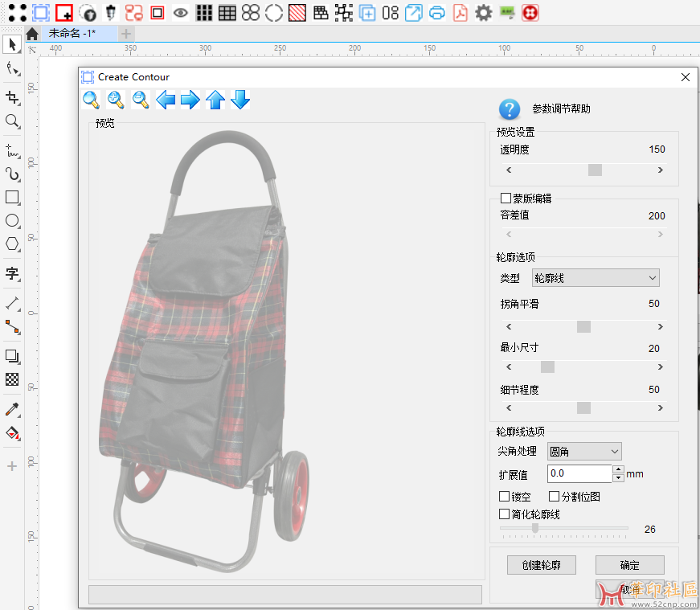The image size is (700, 610).
Task: Click the 扩展值 input field
Action: tap(579, 473)
